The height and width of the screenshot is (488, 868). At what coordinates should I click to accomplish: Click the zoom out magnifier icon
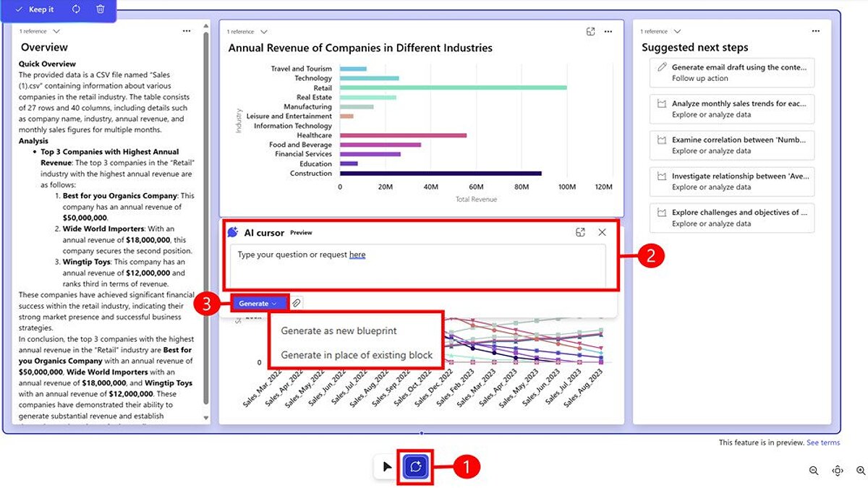click(x=814, y=471)
